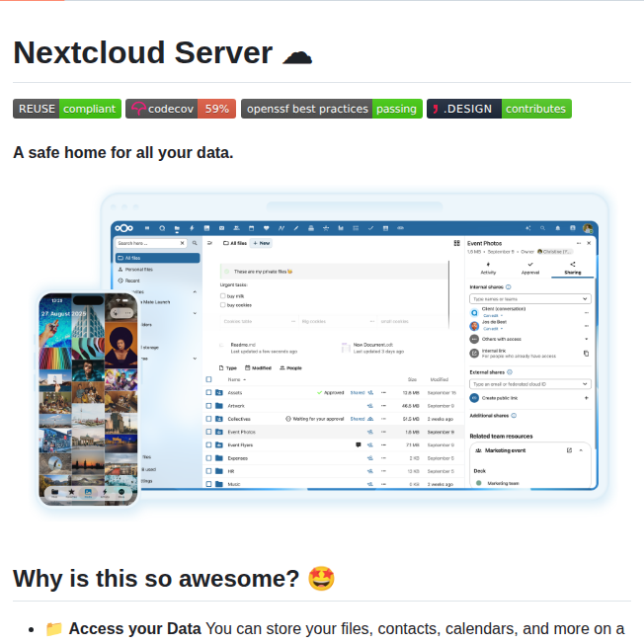This screenshot has height=644, width=644.
Task: Tick the select-all checkbox in the Name header
Action: tap(208, 379)
